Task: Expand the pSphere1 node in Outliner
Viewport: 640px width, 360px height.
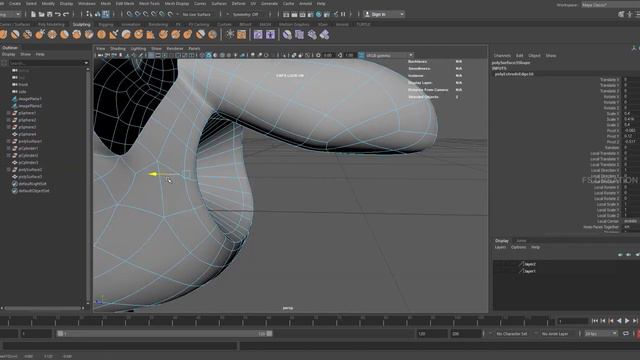Action: click(x=9, y=113)
